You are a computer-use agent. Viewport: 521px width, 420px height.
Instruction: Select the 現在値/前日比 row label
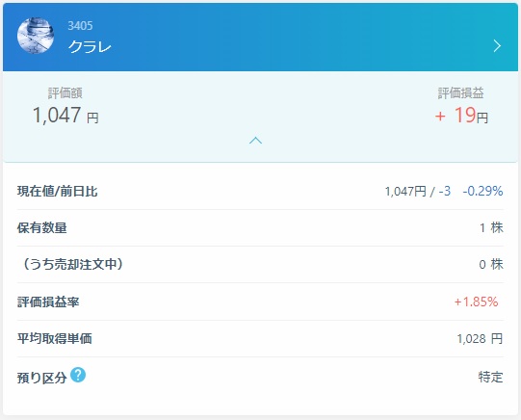tap(58, 192)
